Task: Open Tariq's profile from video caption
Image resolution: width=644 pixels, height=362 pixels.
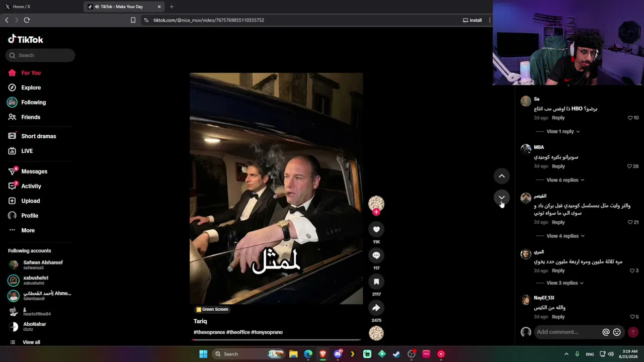Action: coord(200,321)
